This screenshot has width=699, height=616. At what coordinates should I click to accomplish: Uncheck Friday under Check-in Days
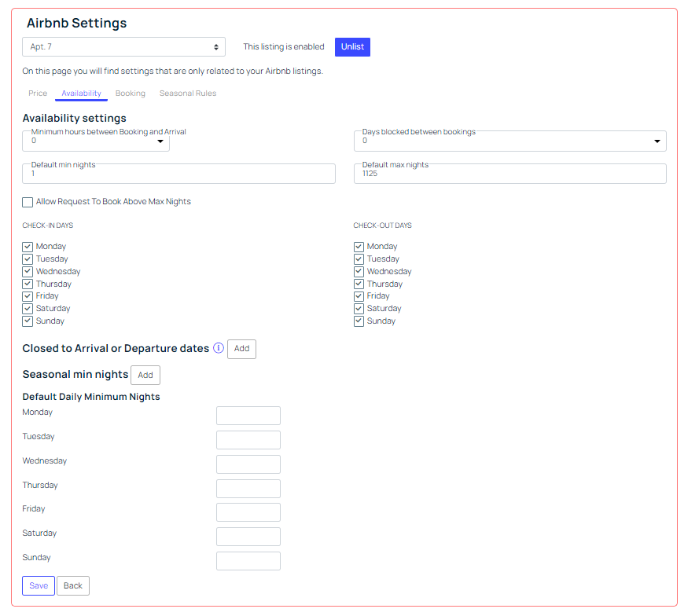28,296
